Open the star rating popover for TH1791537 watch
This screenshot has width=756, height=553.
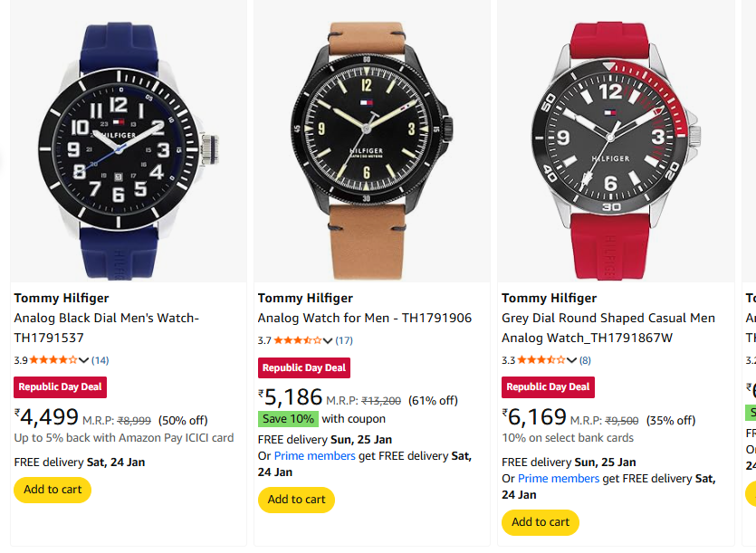(x=54, y=360)
